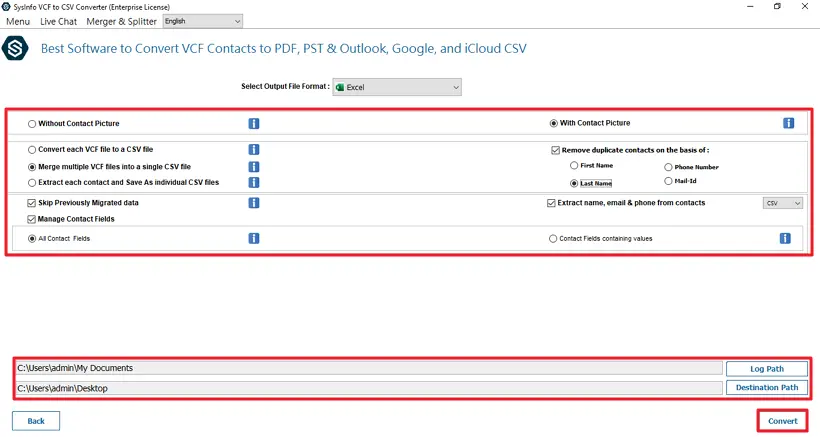Restore down the converter window
The width and height of the screenshot is (820, 437).
pyautogui.click(x=777, y=7)
